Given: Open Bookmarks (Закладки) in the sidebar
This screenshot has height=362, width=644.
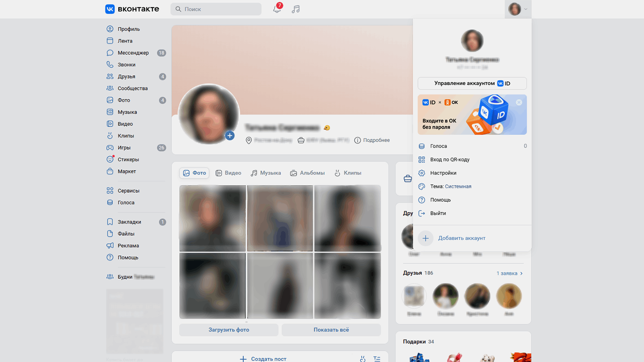Looking at the screenshot, I should click(x=129, y=222).
